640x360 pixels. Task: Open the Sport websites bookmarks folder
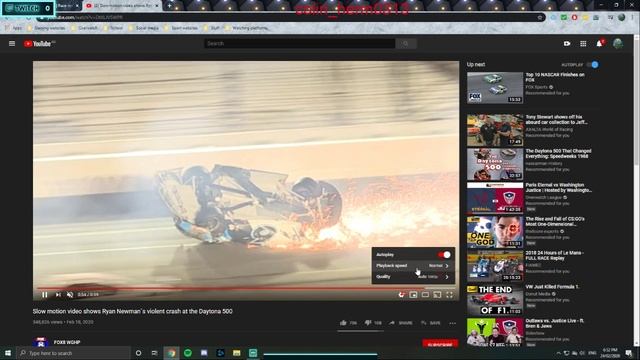click(181, 28)
